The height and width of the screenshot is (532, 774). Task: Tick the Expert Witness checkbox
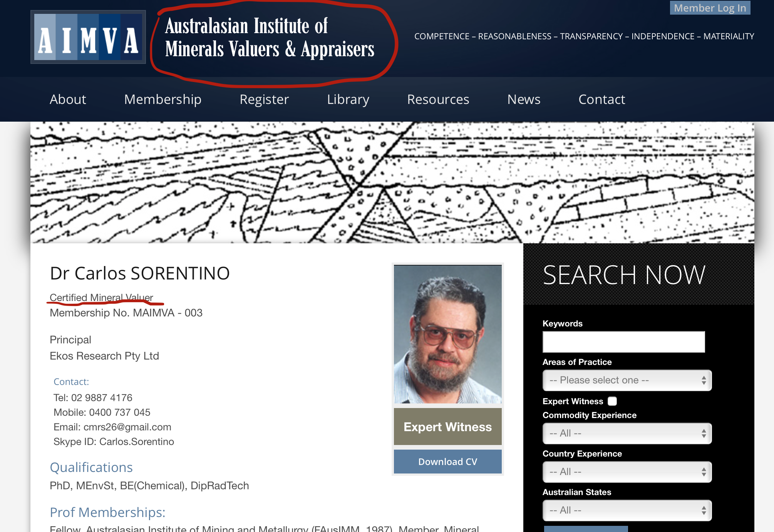coord(612,401)
